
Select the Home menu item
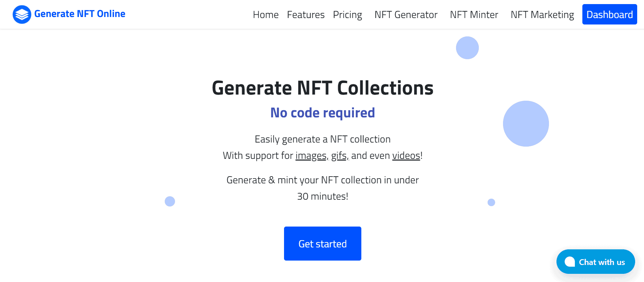point(266,15)
